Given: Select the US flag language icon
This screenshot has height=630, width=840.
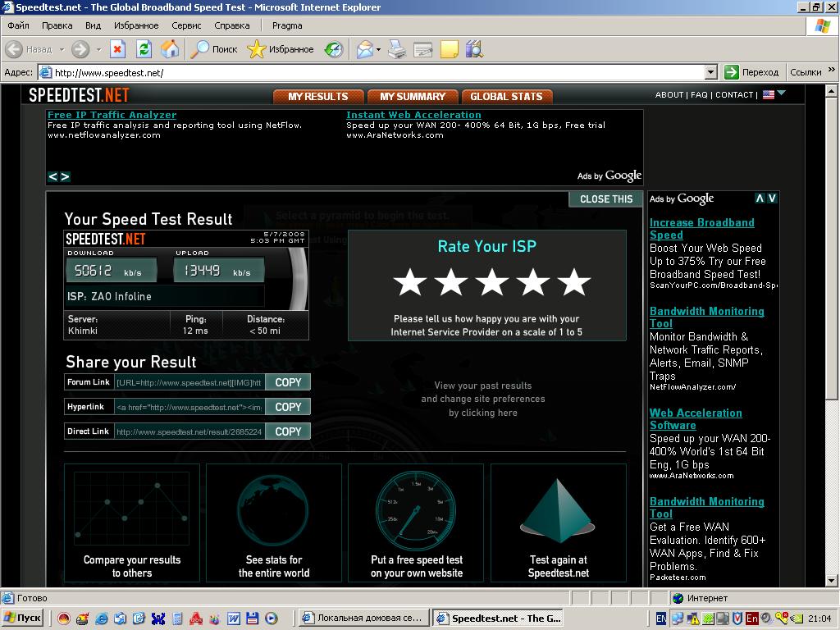Looking at the screenshot, I should [768, 95].
